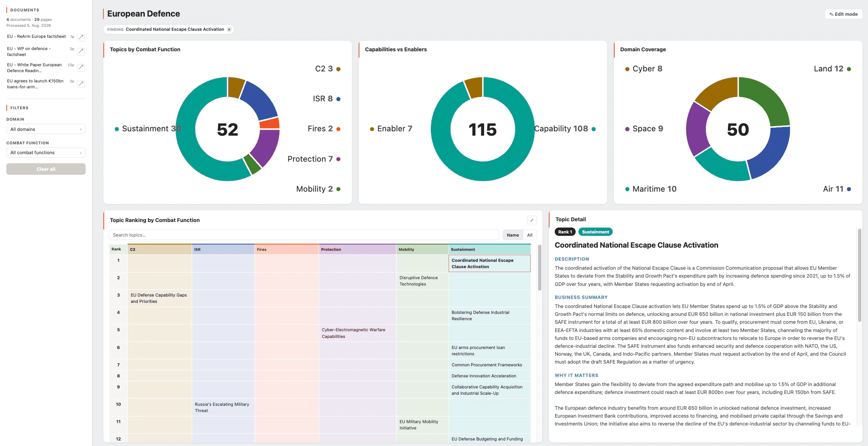The image size is (868, 446).
Task: Click the Fires 2 legend item
Action: [324, 129]
